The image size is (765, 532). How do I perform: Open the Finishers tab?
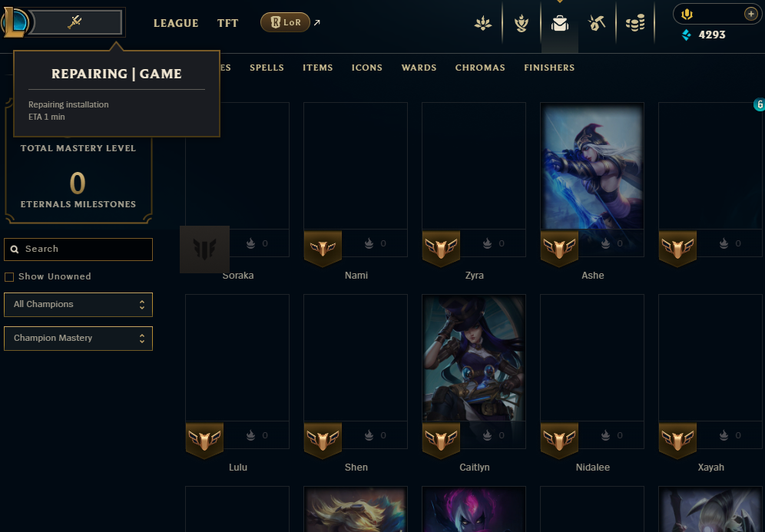pos(549,68)
